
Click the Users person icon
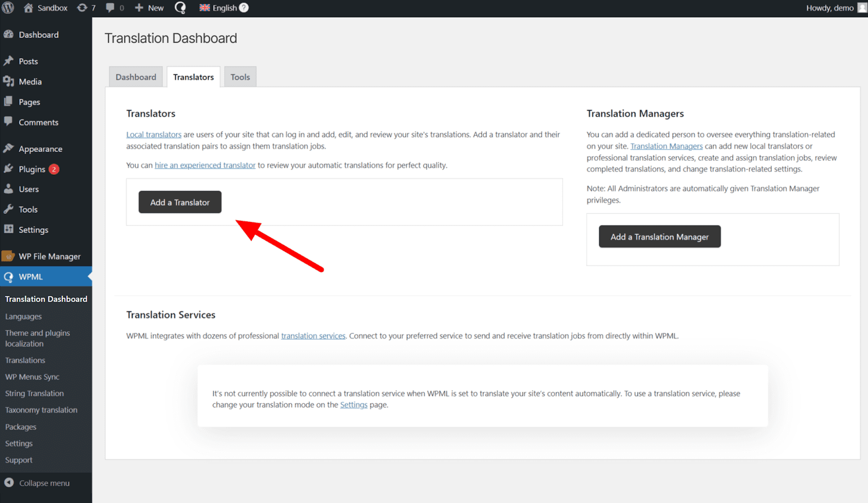pos(8,189)
